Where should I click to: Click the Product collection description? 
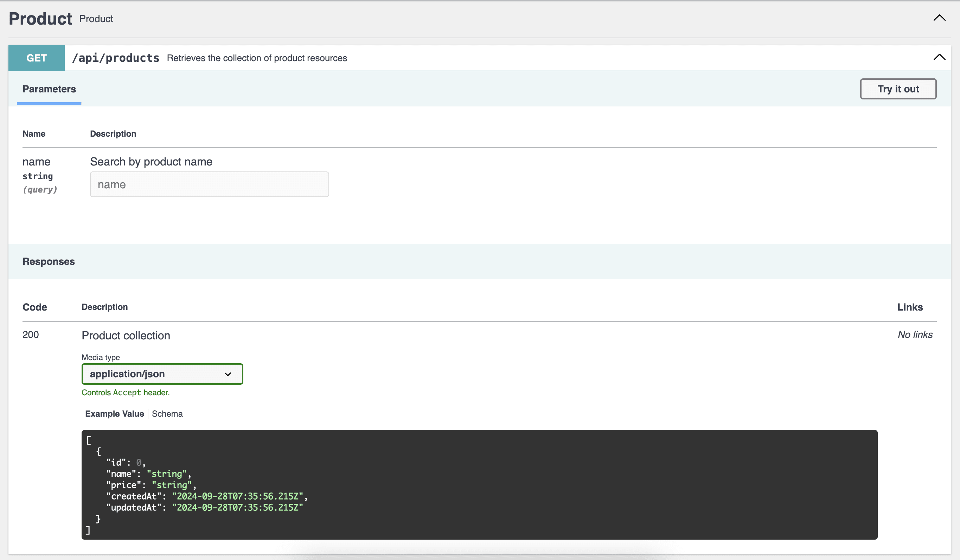pos(125,336)
